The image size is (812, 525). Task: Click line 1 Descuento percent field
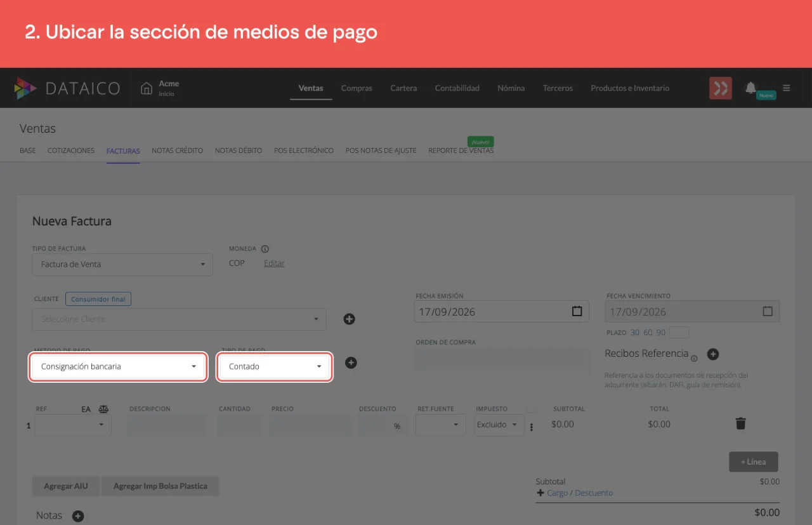tap(383, 425)
